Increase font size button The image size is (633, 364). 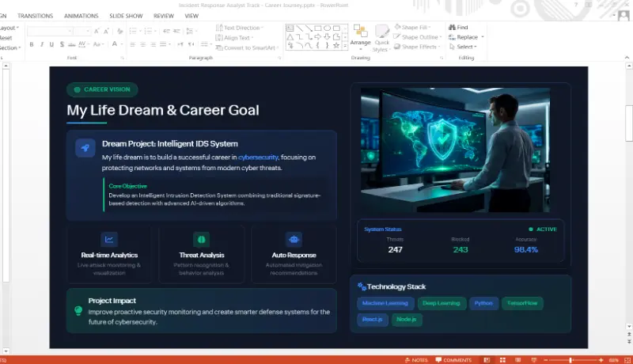click(x=97, y=31)
